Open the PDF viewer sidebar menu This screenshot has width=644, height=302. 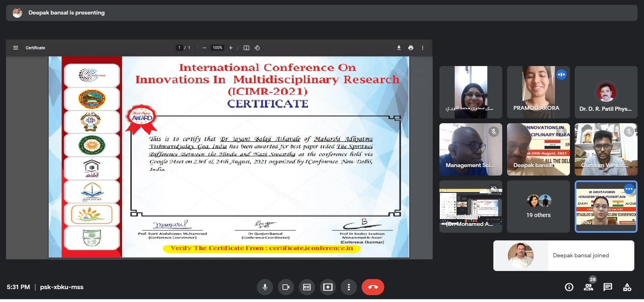(x=16, y=48)
